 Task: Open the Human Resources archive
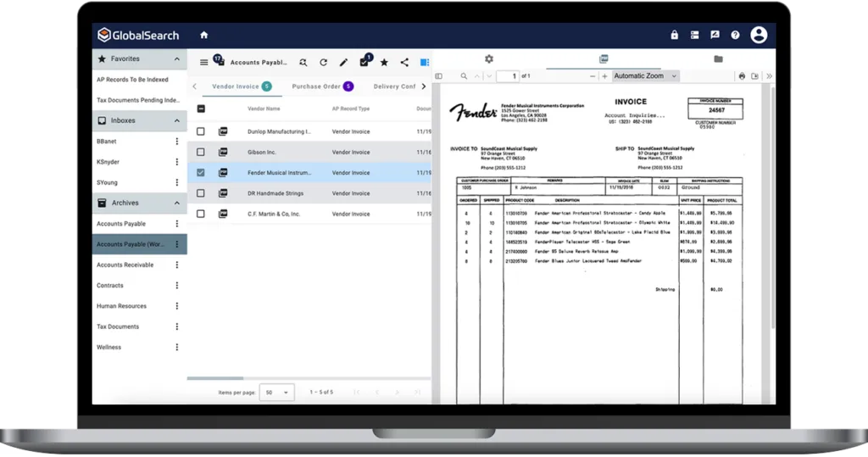click(122, 306)
